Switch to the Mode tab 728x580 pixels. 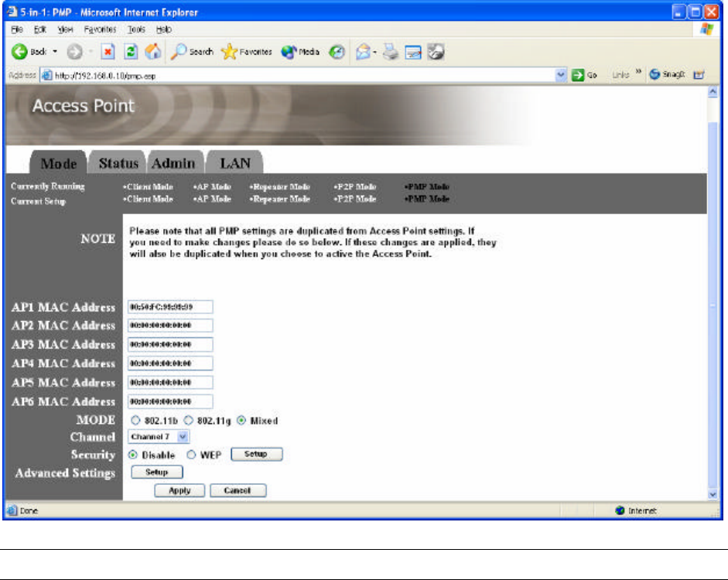tap(59, 163)
